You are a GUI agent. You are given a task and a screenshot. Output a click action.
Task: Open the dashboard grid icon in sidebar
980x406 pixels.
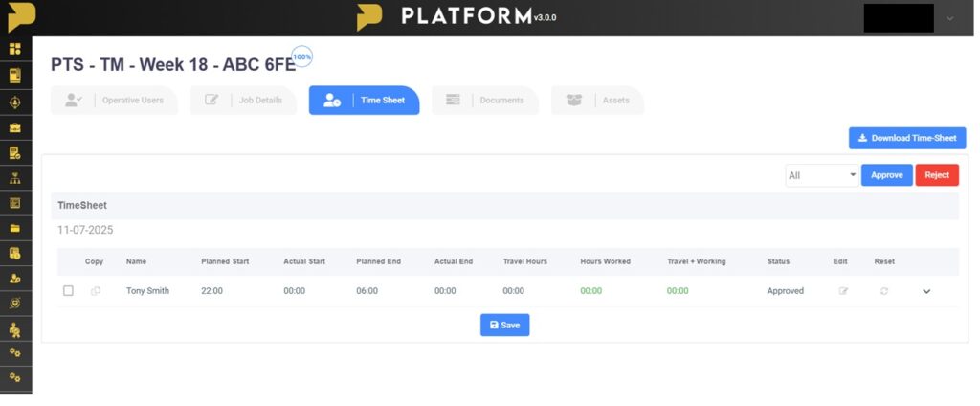pyautogui.click(x=15, y=49)
